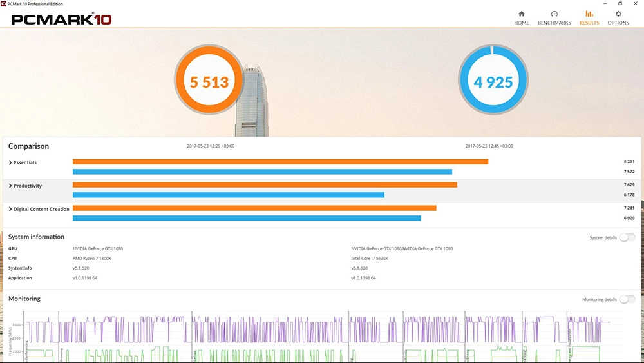Expand the Productivity comparison row
The image size is (644, 363).
click(11, 186)
